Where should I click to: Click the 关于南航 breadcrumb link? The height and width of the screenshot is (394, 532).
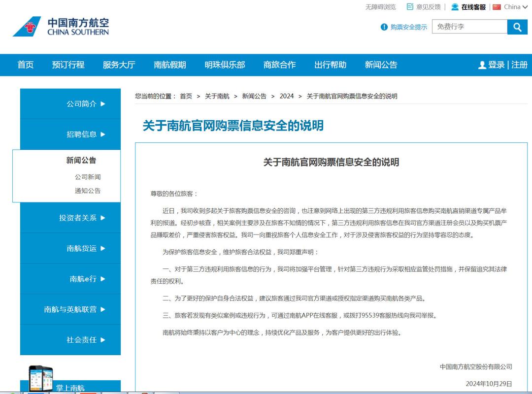coord(217,97)
